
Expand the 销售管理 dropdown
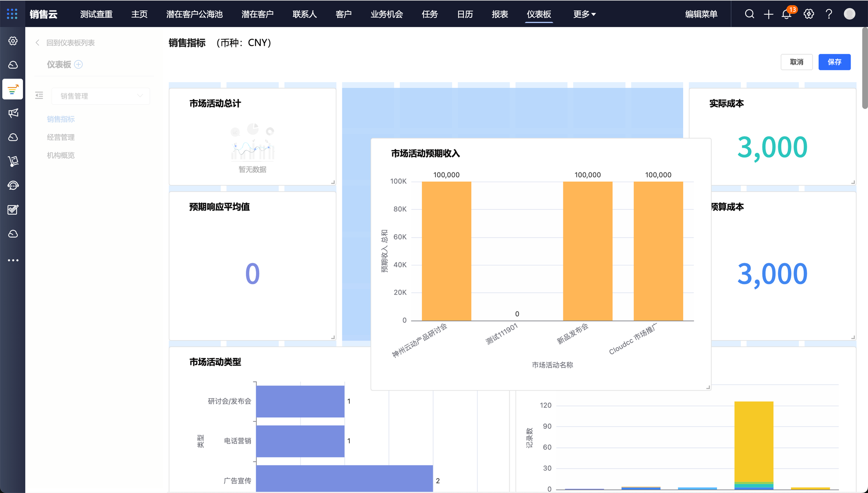coord(101,96)
